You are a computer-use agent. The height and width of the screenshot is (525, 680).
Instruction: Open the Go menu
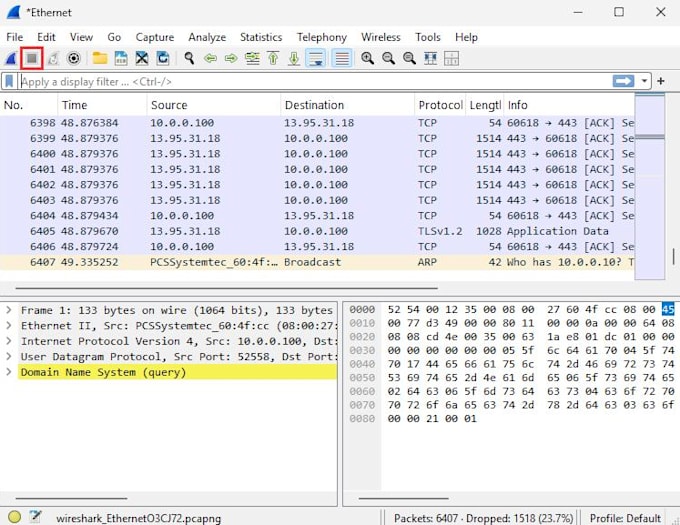(114, 37)
